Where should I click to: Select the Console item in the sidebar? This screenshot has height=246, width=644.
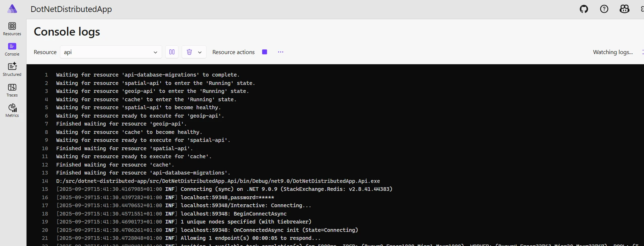click(12, 49)
